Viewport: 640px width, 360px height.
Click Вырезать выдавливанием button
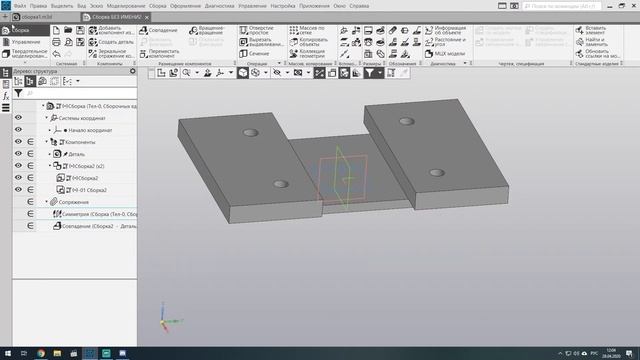[x=261, y=42]
